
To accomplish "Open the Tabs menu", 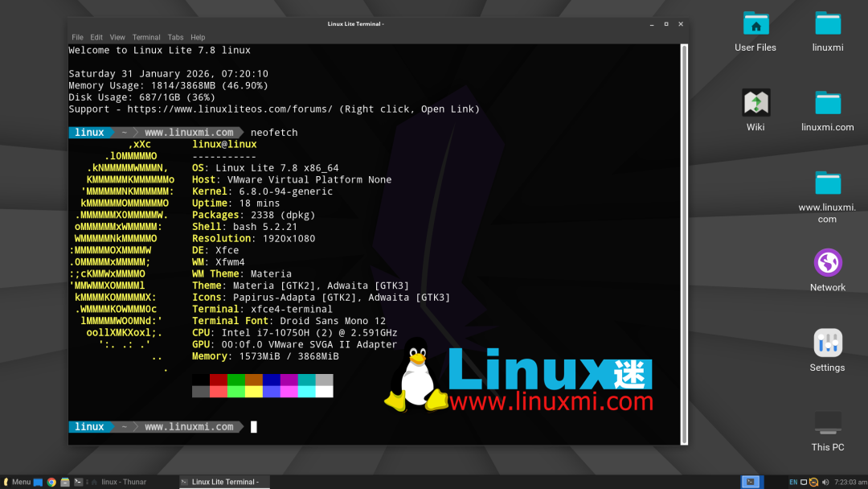I will tap(175, 36).
